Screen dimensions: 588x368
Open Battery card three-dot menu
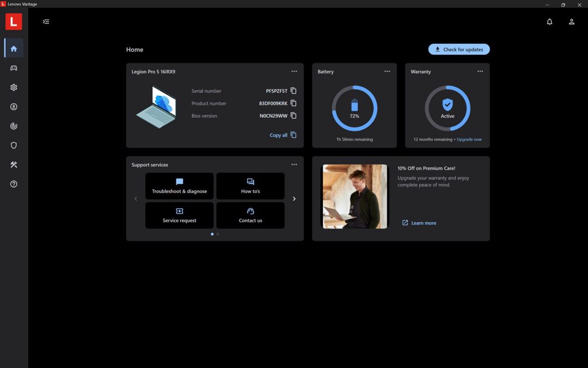[x=387, y=71]
